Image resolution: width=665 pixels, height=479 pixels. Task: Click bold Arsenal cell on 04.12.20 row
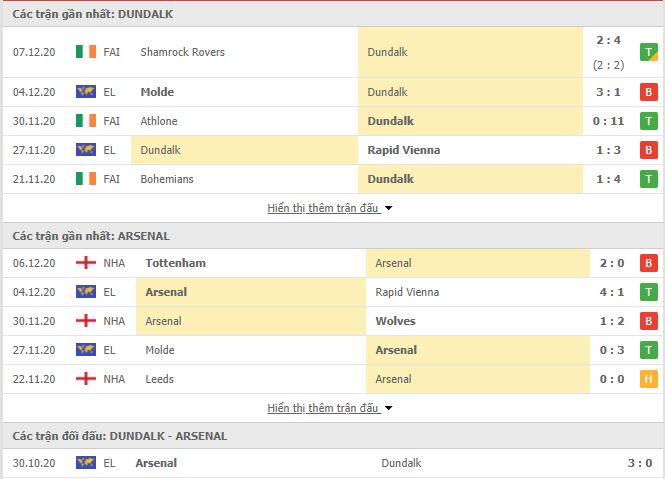(251, 292)
